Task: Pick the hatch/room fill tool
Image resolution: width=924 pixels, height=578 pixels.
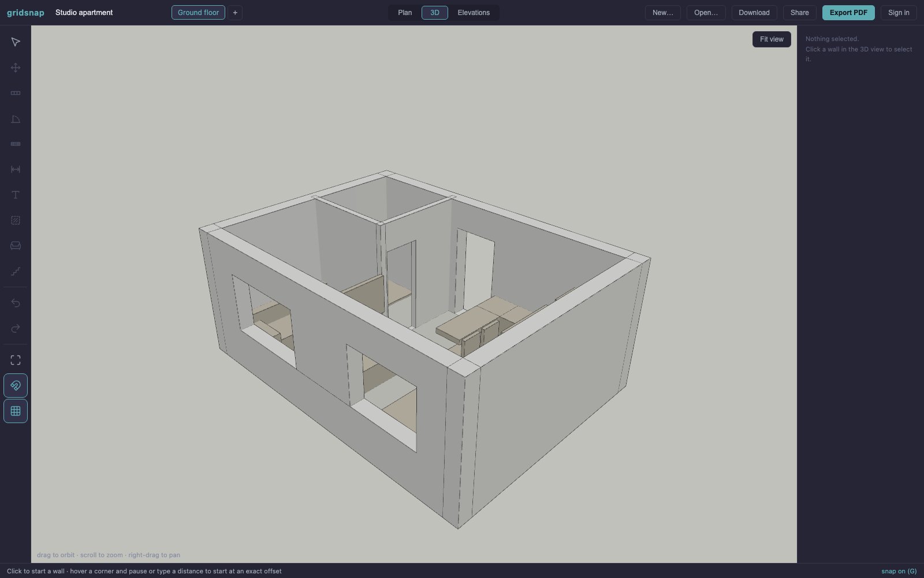Action: [x=16, y=220]
